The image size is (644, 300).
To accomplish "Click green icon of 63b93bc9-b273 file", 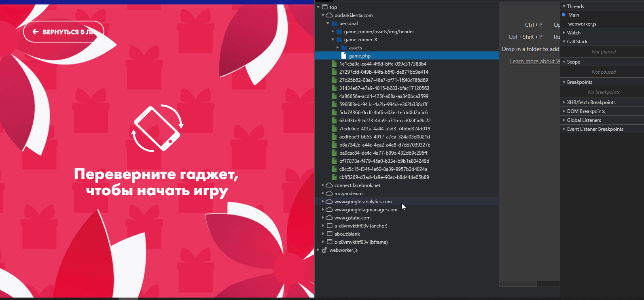I will (x=334, y=121).
